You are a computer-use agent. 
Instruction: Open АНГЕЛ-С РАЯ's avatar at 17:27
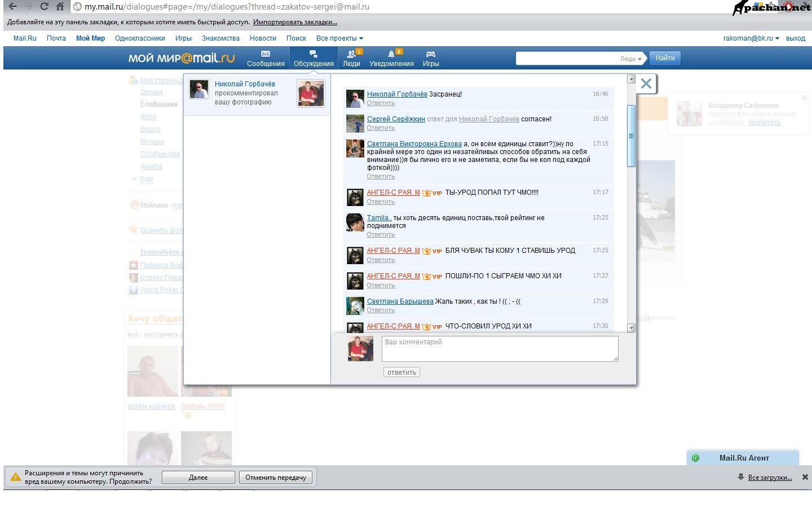[355, 281]
